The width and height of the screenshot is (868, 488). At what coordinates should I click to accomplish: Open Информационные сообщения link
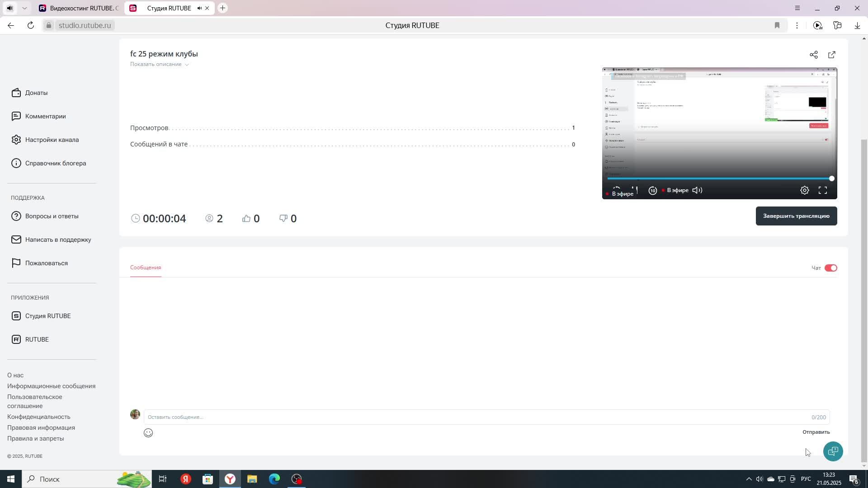(x=51, y=386)
